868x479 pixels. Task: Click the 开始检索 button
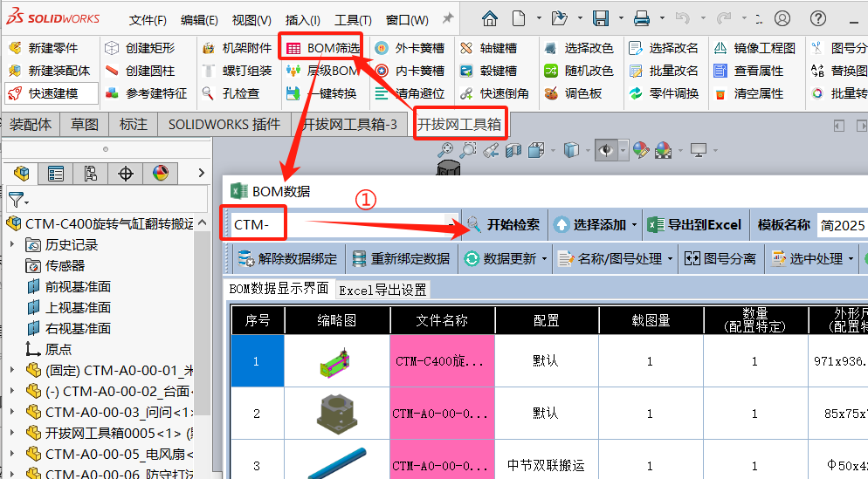(x=503, y=225)
